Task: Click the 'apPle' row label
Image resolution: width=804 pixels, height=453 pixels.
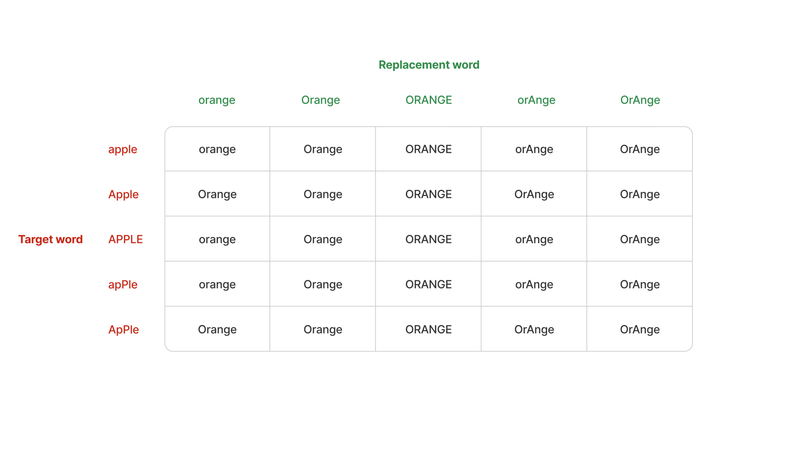Action: pos(123,284)
